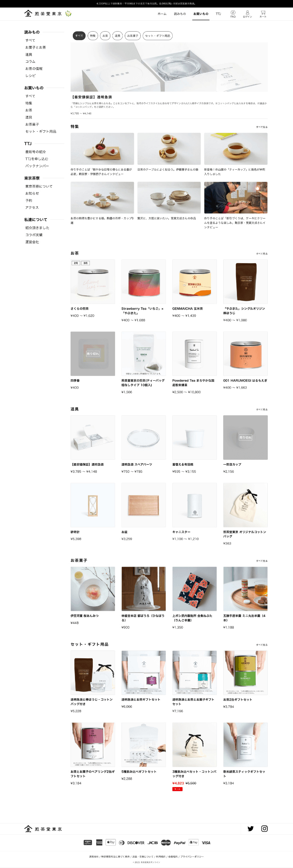Open すべて見る beside 特集 section
The width and height of the screenshot is (293, 868).
tap(262, 127)
